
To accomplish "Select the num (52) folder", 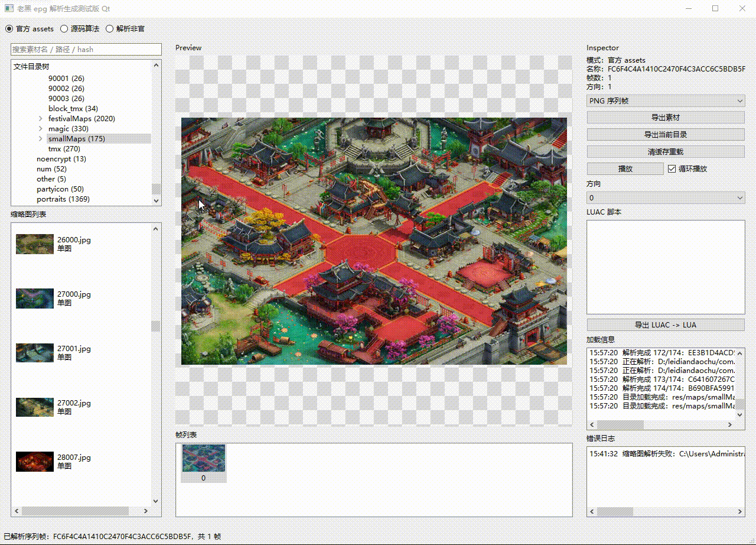I will click(51, 169).
